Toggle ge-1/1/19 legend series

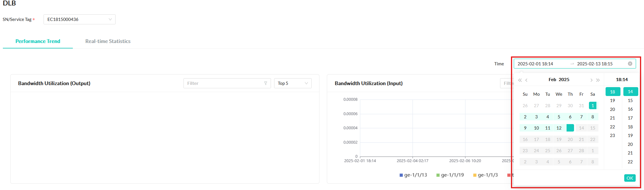(x=450, y=175)
